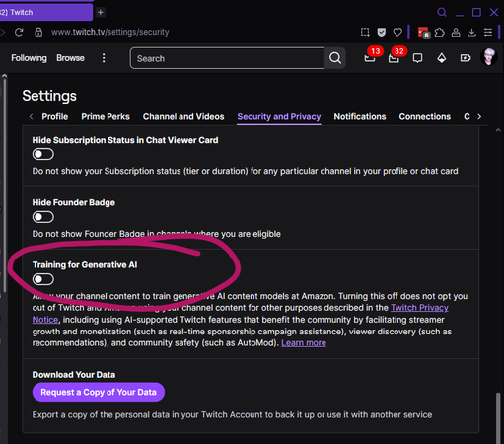
Task: Open the red extension with badge 6
Action: click(x=423, y=33)
